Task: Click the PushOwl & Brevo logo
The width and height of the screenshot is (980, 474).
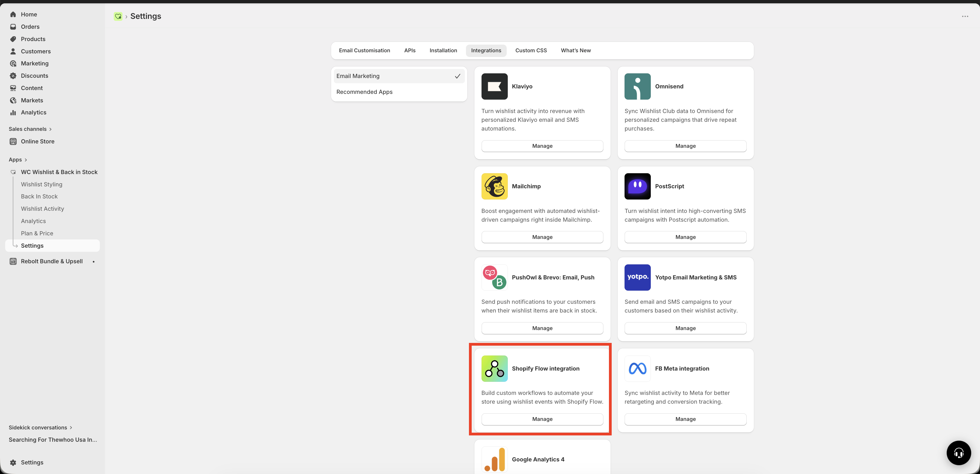Action: [x=494, y=277]
